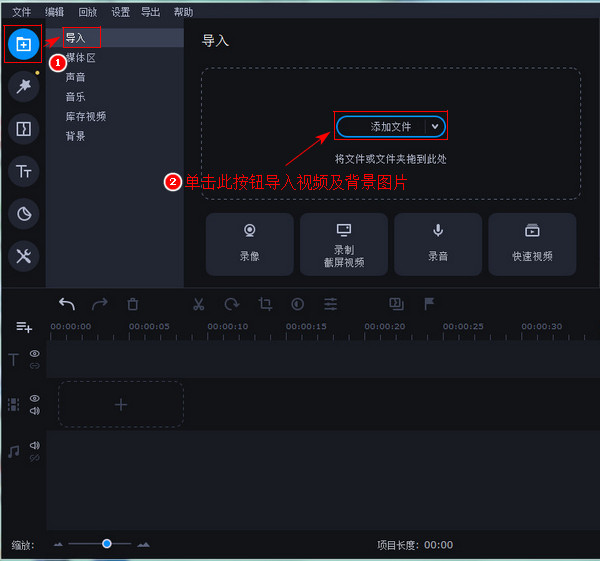This screenshot has height=561, width=600.
Task: Expand the 添加文件 dropdown arrow
Action: click(x=435, y=126)
